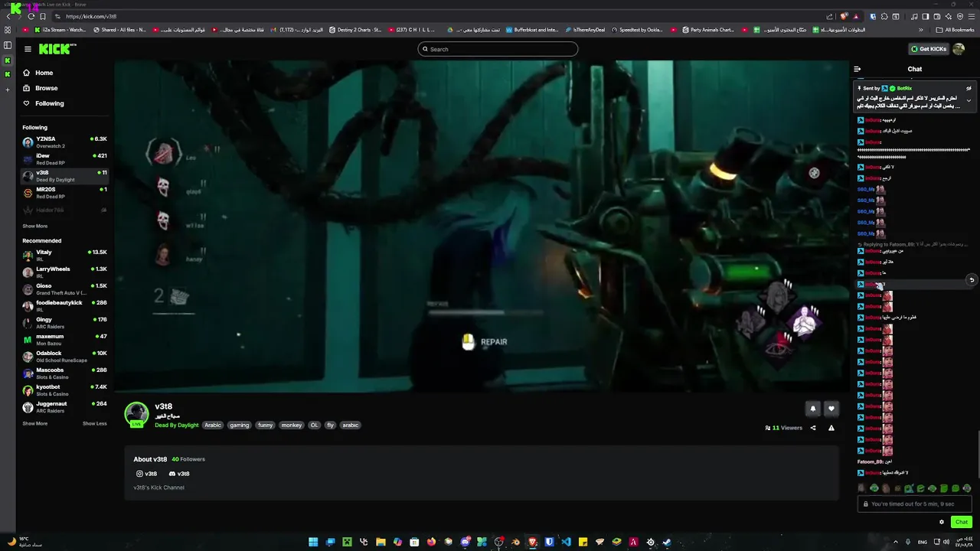Open Odablock recommended channel
This screenshot has height=551, width=980.
coord(65,357)
